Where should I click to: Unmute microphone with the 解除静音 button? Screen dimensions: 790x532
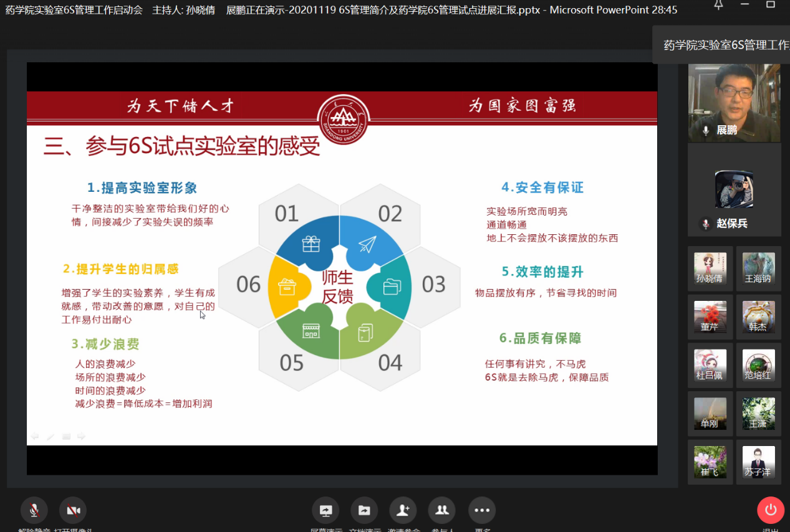(x=34, y=511)
